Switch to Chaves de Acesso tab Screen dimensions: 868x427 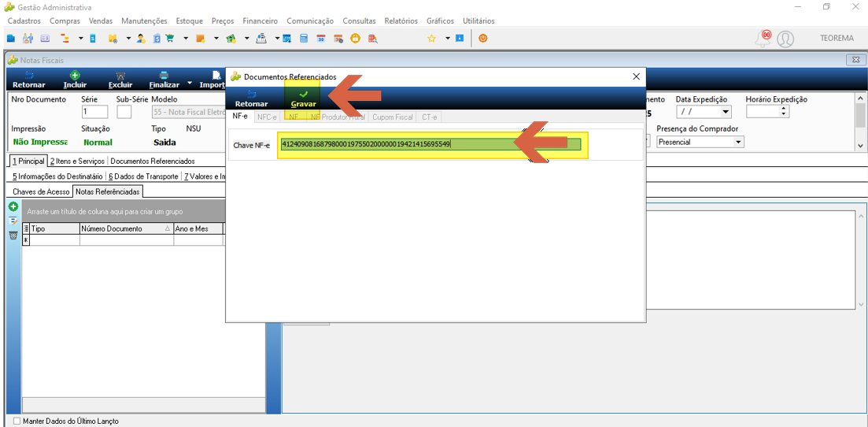[x=41, y=192]
